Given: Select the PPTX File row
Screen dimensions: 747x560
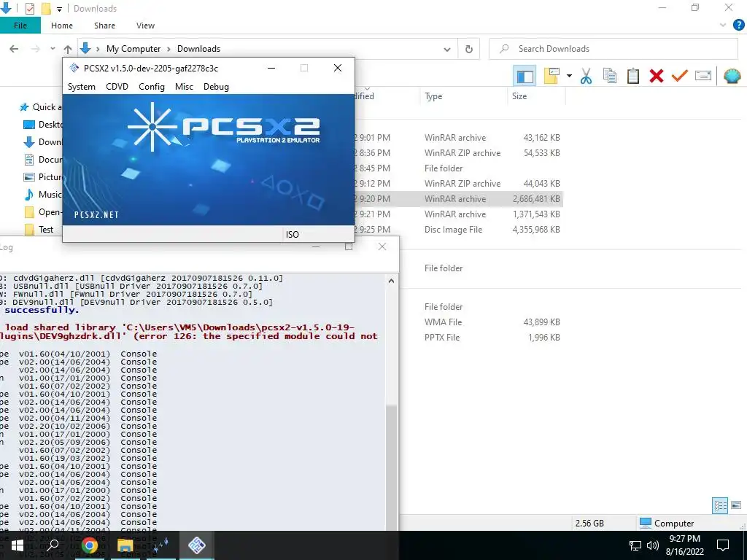Looking at the screenshot, I should pyautogui.click(x=481, y=337).
